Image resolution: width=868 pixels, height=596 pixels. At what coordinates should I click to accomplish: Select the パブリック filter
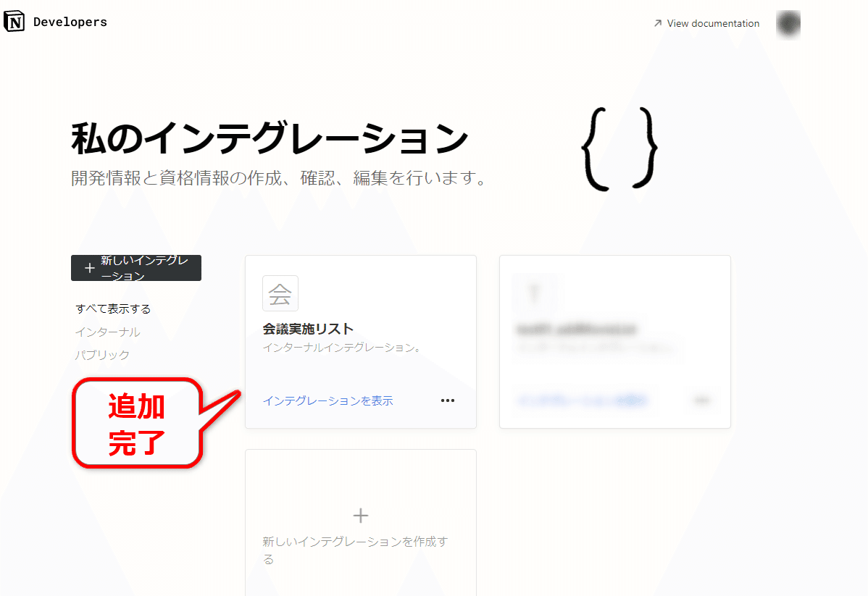point(101,355)
